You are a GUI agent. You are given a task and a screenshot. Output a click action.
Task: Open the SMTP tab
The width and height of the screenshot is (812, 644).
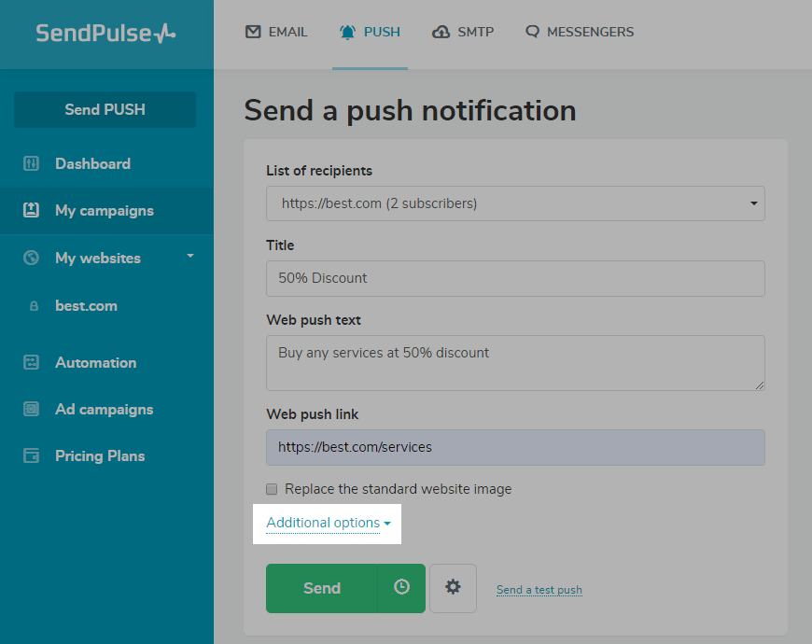(x=463, y=33)
